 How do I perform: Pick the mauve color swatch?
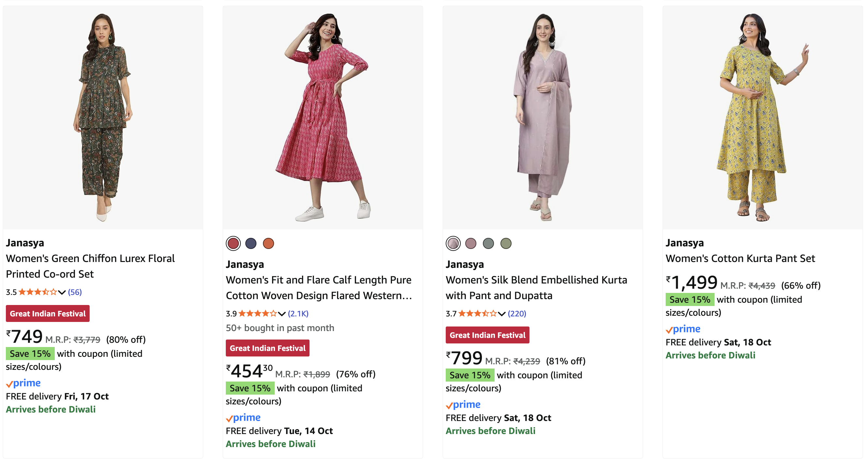(x=470, y=243)
